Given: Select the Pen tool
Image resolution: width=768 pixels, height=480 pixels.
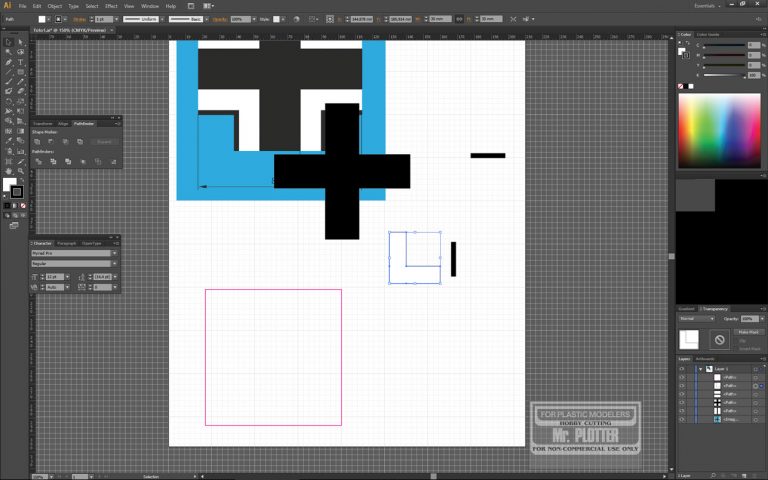Looking at the screenshot, I should 9,62.
